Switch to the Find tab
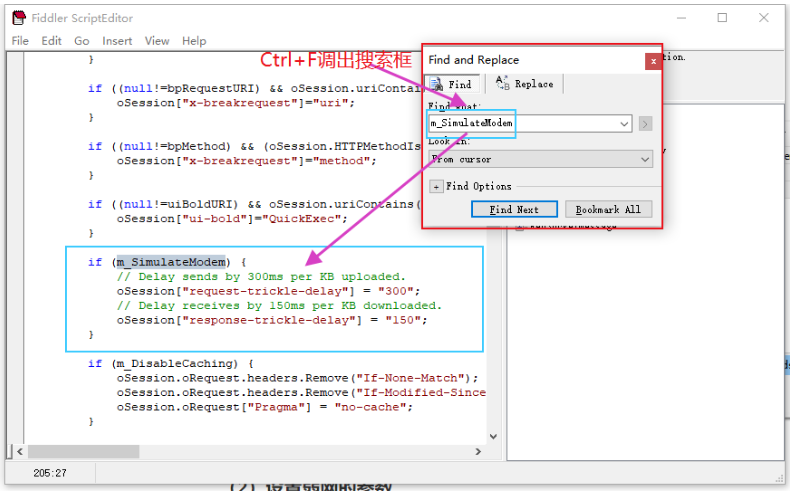Screen dimensions: 790x491 [451, 84]
